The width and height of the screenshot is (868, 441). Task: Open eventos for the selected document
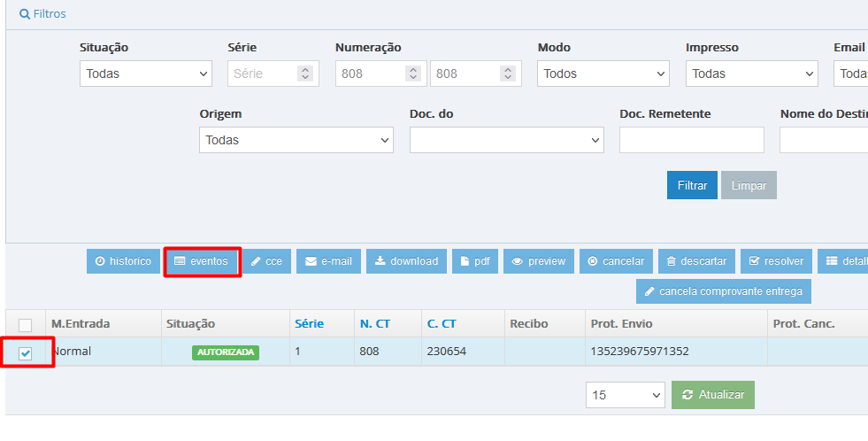pos(202,261)
